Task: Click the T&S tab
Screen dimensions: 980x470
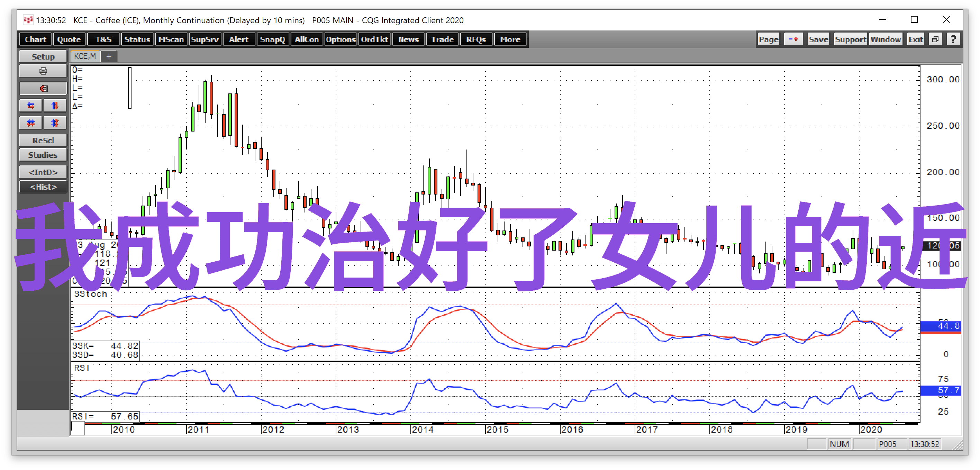Action: pos(102,40)
